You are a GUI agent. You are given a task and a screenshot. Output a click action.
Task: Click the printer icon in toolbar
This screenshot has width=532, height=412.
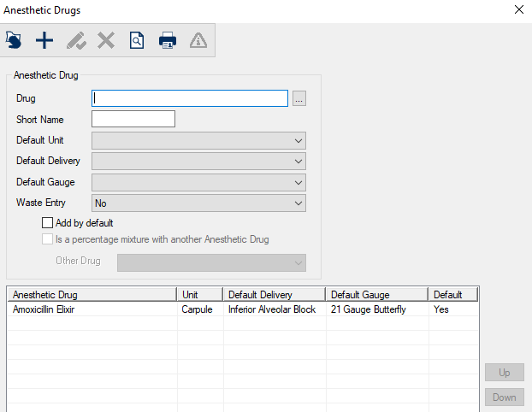[168, 39]
